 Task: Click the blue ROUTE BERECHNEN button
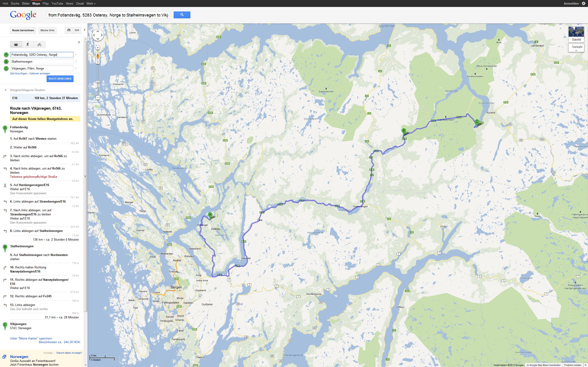[60, 79]
